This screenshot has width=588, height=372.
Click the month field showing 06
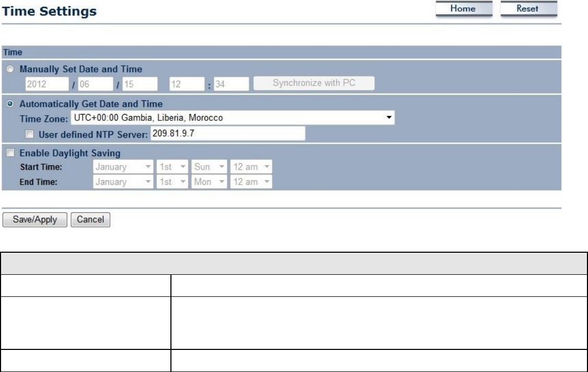coord(95,84)
